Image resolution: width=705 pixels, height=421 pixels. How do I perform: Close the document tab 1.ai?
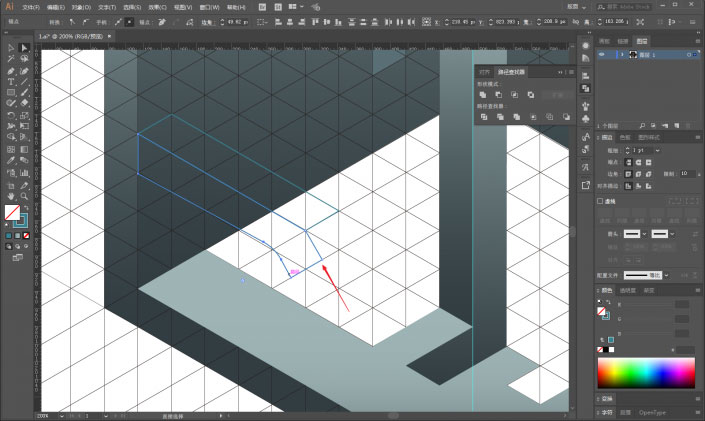109,36
